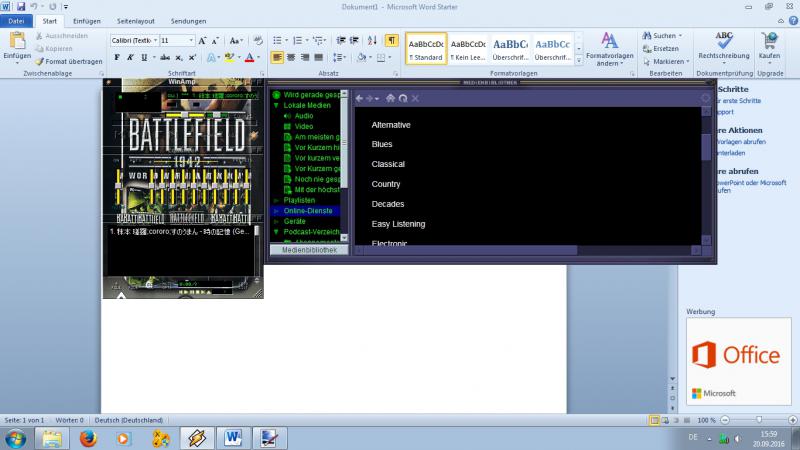The image size is (800, 450).
Task: Sort text with the A-Z icon
Action: (372, 40)
